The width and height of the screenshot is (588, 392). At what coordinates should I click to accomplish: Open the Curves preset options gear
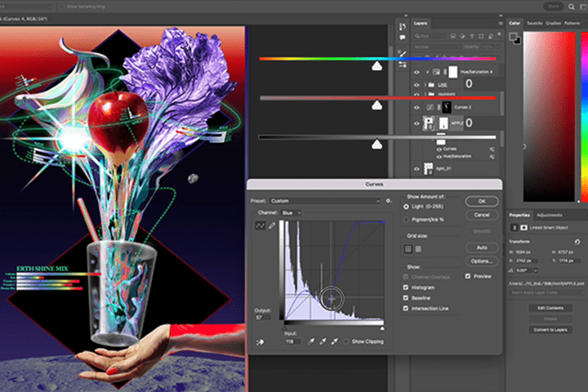(x=389, y=201)
